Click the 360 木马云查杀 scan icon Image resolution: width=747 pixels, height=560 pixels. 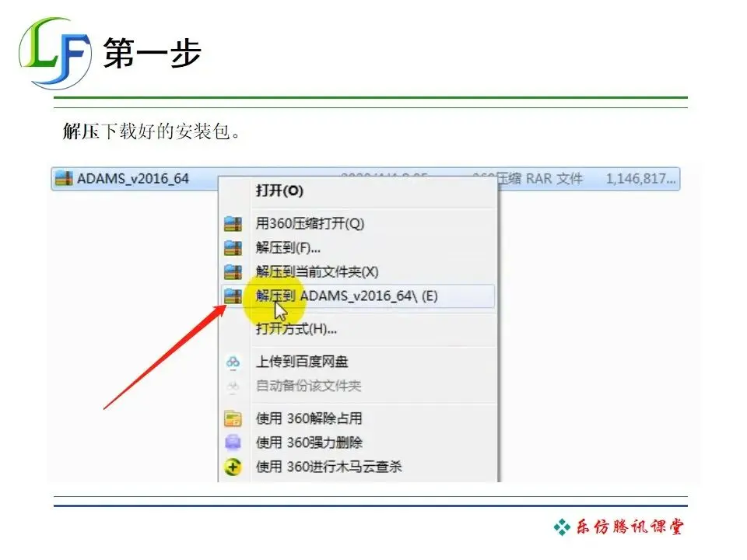(x=233, y=467)
